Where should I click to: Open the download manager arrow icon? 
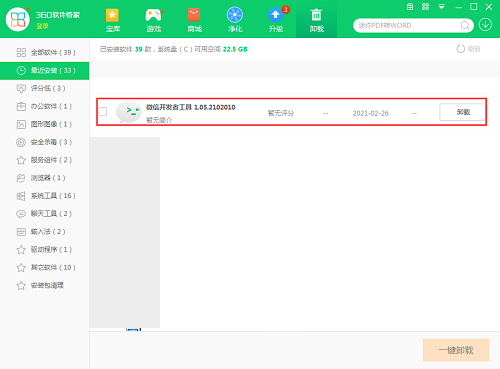coord(485,25)
